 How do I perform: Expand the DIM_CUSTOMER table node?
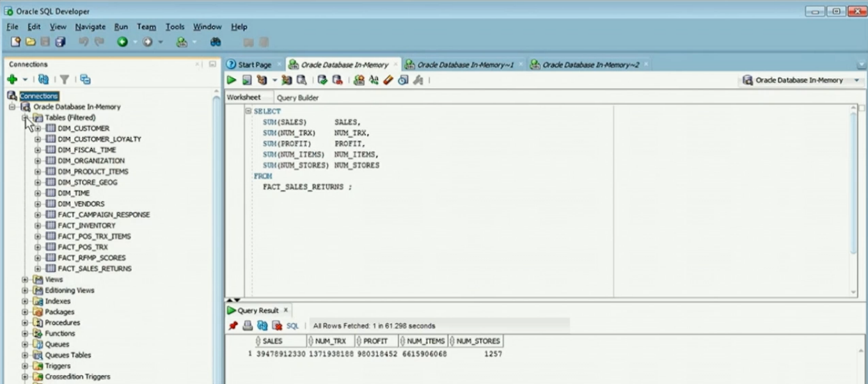[x=38, y=129]
